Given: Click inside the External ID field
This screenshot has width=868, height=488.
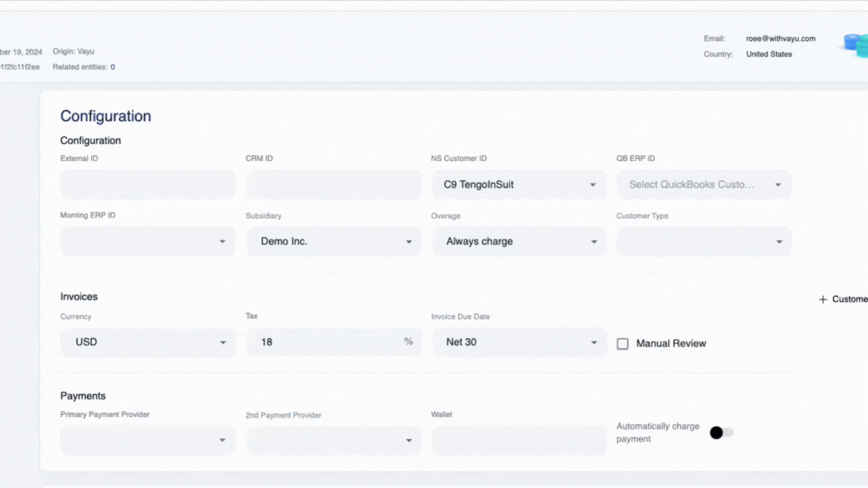Looking at the screenshot, I should coord(147,185).
